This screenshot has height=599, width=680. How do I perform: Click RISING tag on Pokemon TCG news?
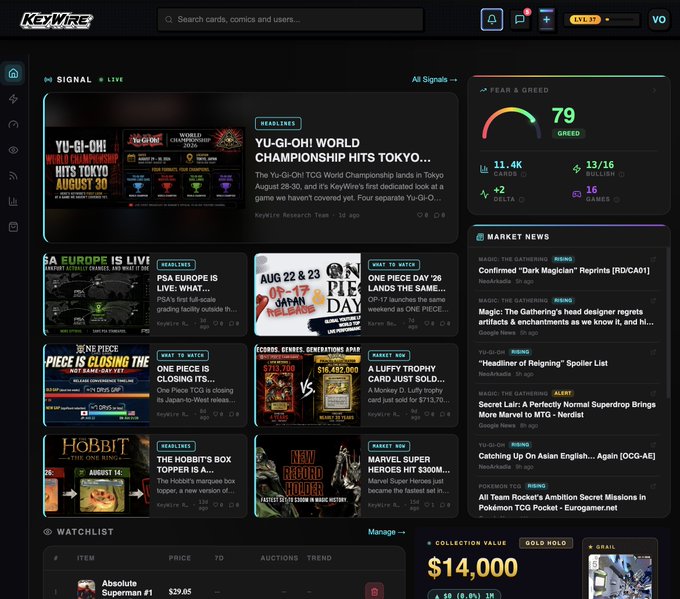(x=536, y=486)
